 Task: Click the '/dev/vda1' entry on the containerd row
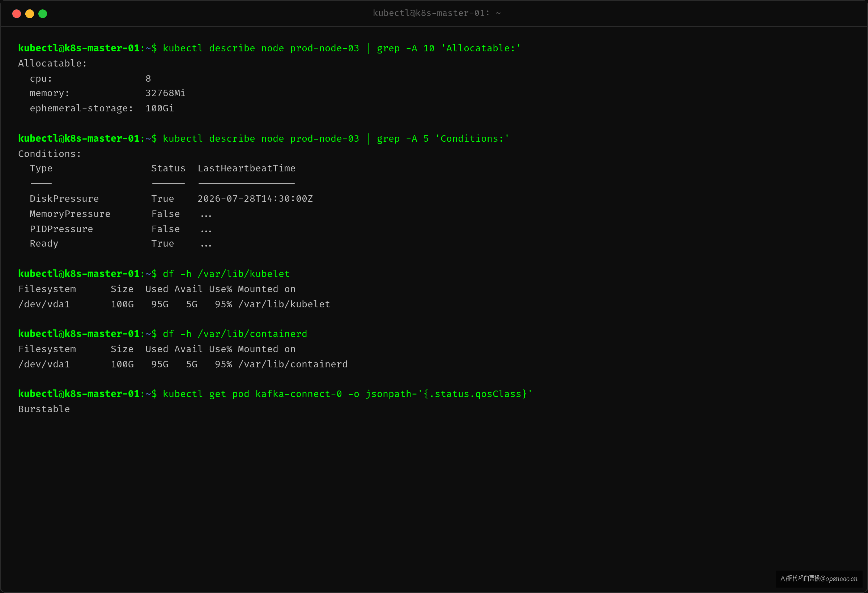click(x=44, y=364)
